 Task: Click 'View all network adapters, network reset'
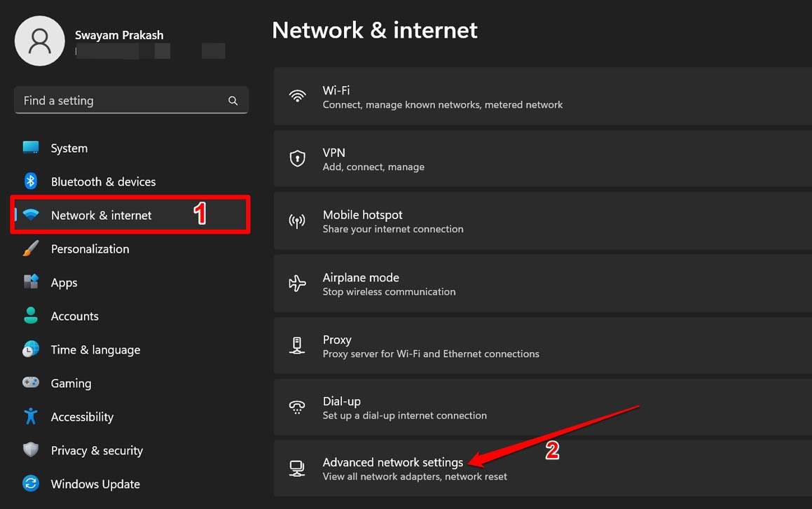(415, 476)
